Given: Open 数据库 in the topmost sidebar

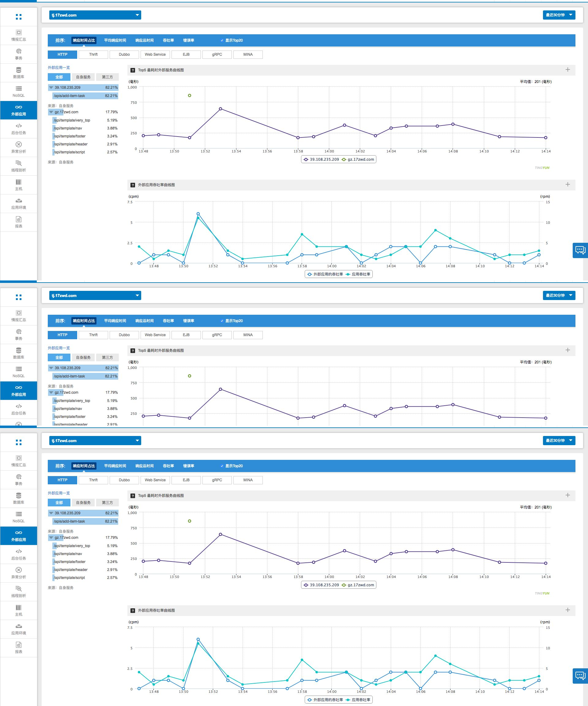Looking at the screenshot, I should click(18, 73).
